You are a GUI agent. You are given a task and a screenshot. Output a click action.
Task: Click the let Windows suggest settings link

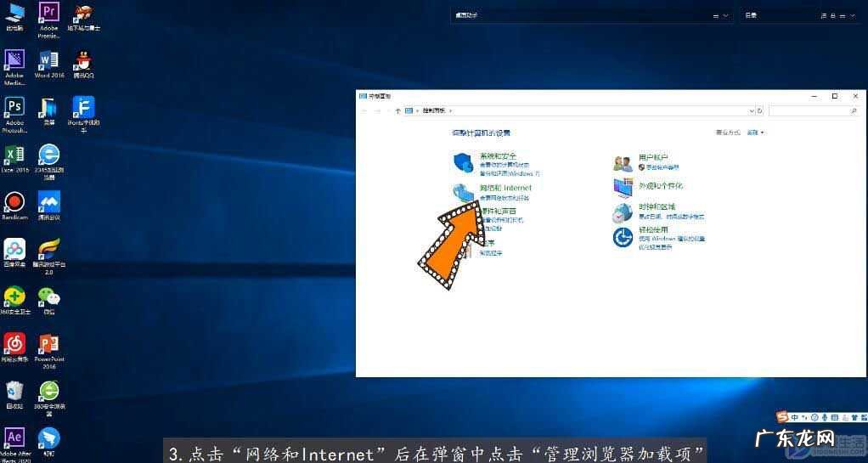(x=672, y=239)
